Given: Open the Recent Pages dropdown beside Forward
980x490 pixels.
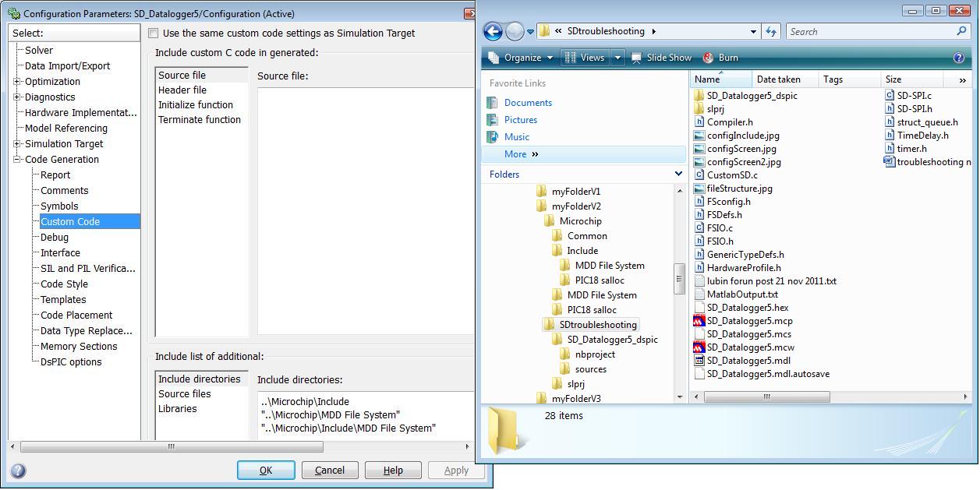Looking at the screenshot, I should coord(530,32).
